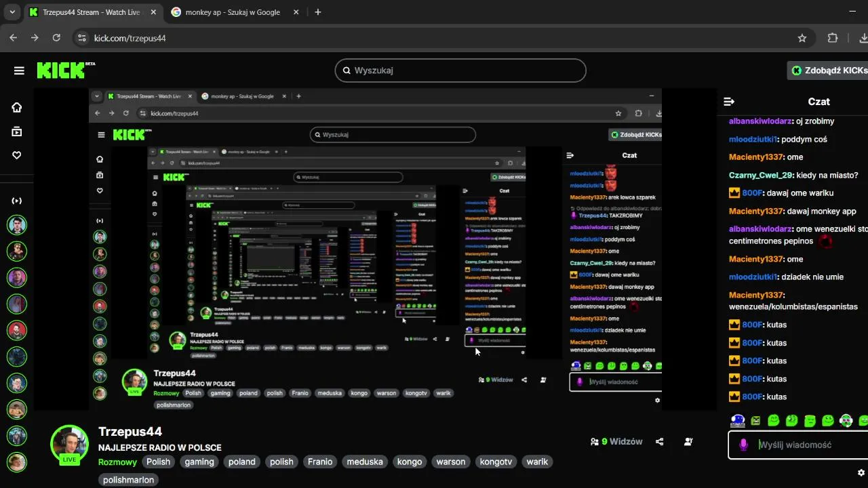This screenshot has width=868, height=488.
Task: Select the "meduska" tag
Action: pos(365,462)
